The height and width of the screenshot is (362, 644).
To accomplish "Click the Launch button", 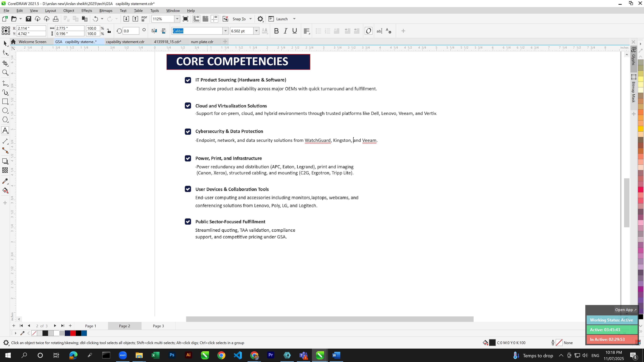I will pos(278,19).
